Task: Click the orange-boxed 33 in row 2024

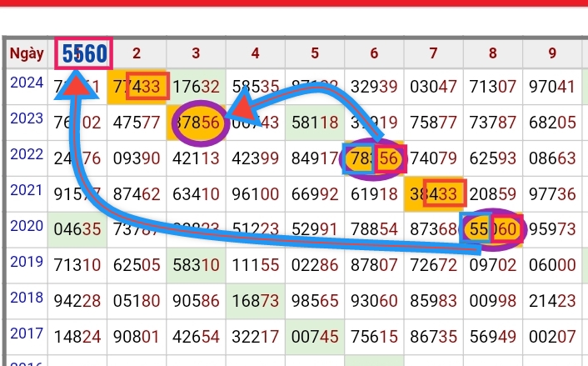Action: click(147, 85)
